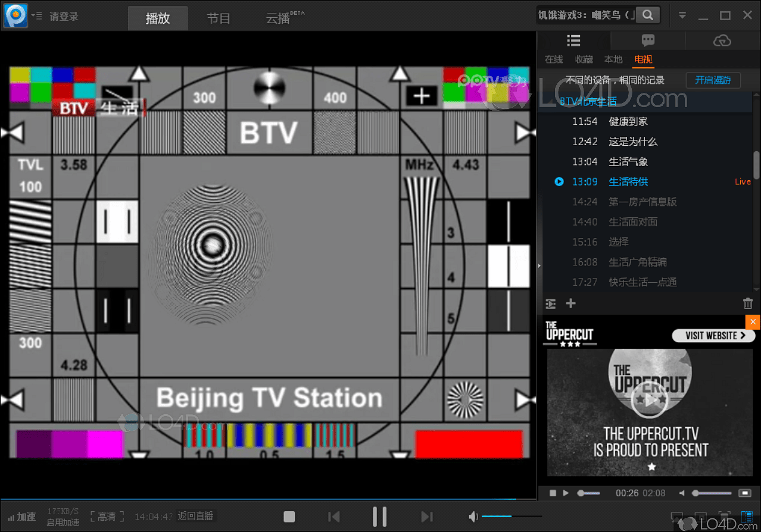Click the ad video small play triangle

[x=566, y=493]
